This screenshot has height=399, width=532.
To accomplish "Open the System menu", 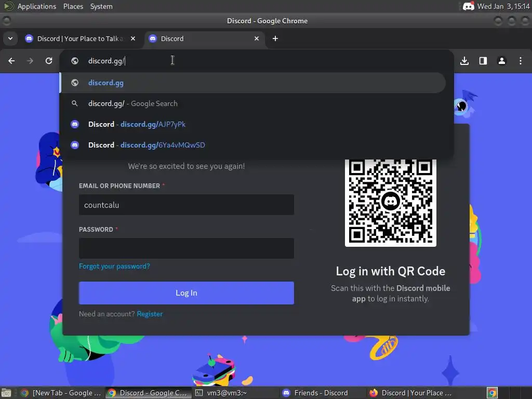I will (x=101, y=6).
